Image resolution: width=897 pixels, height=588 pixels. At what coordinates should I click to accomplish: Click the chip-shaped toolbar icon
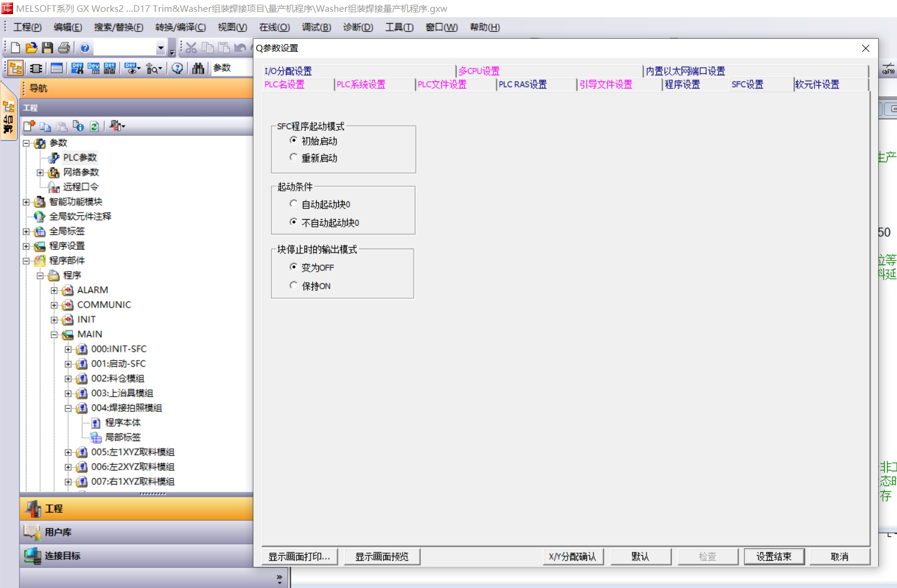point(36,68)
